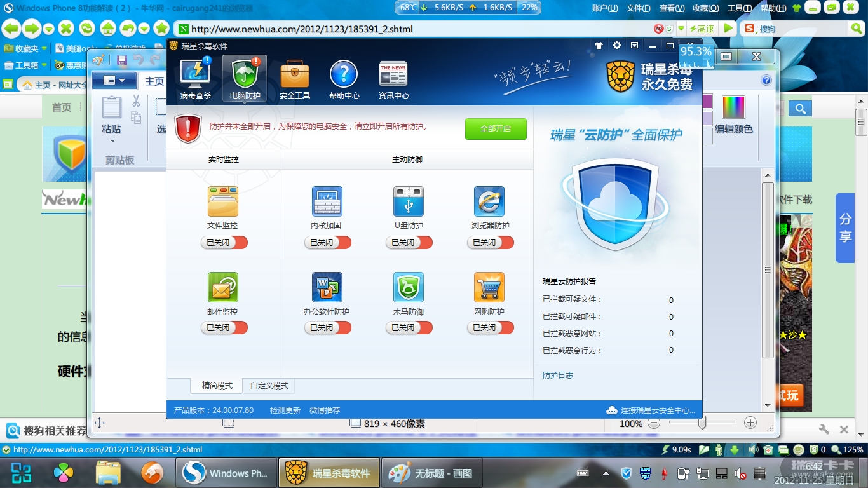Viewport: 868px width, 488px height.
Task: Stop loading the browser page
Action: 66,29
